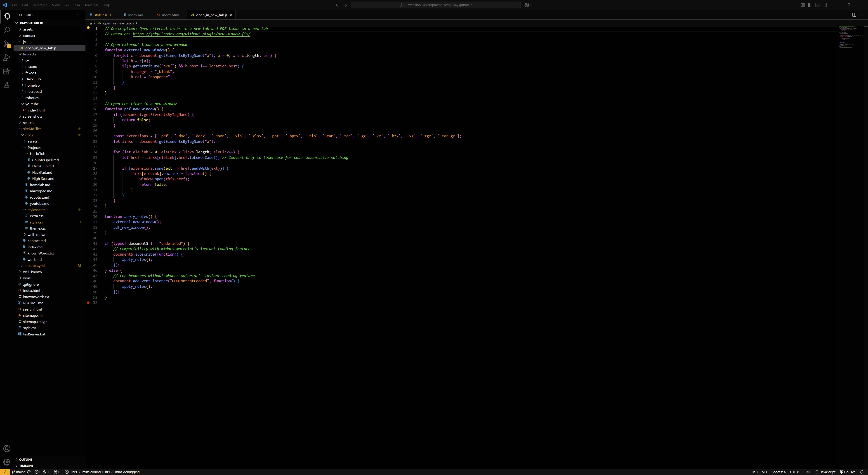The width and height of the screenshot is (868, 475).
Task: Open the Terminal menu
Action: (x=91, y=5)
